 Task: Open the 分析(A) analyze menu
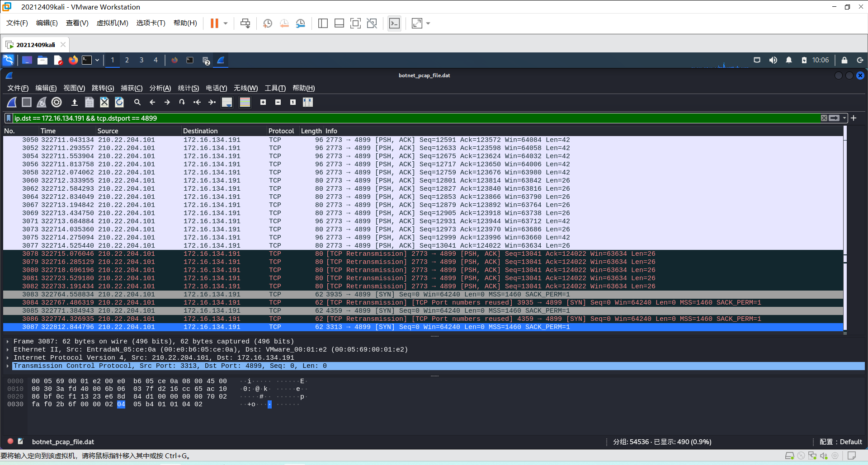pos(160,88)
